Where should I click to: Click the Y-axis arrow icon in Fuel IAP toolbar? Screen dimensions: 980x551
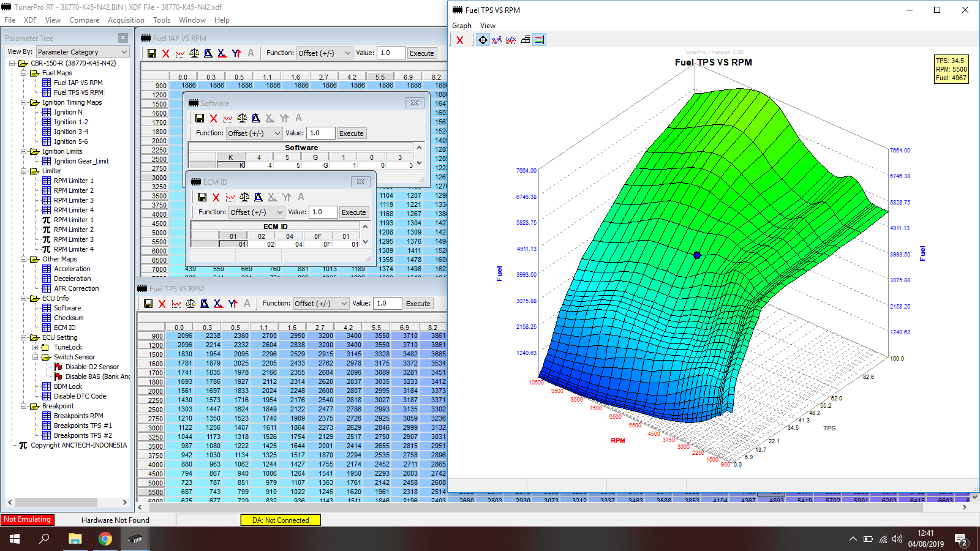[x=236, y=53]
